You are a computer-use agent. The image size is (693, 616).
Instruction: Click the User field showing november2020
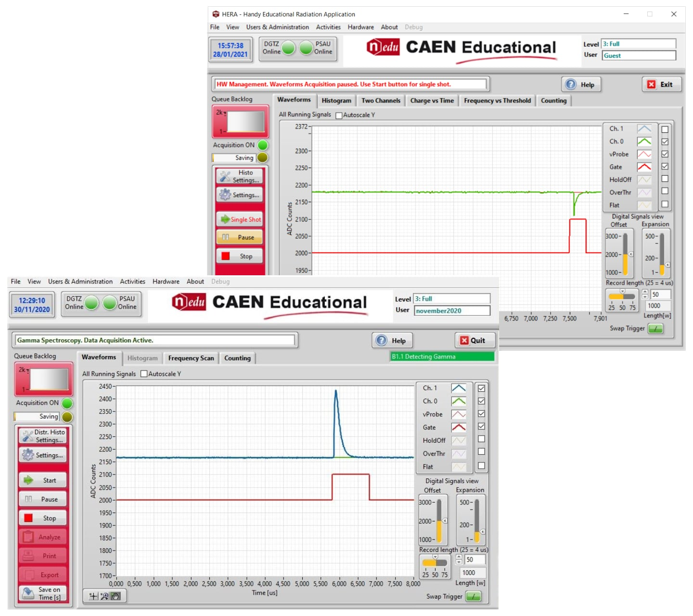coord(451,311)
